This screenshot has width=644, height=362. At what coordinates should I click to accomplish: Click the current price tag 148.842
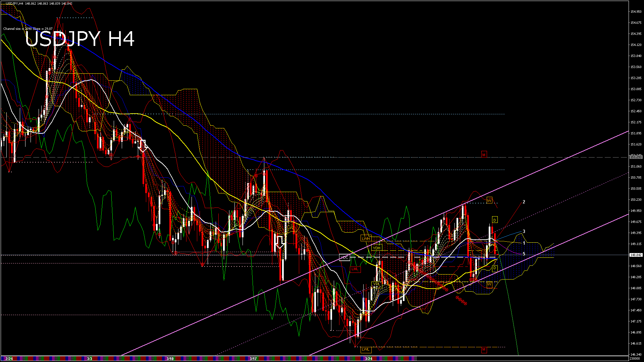(x=636, y=255)
